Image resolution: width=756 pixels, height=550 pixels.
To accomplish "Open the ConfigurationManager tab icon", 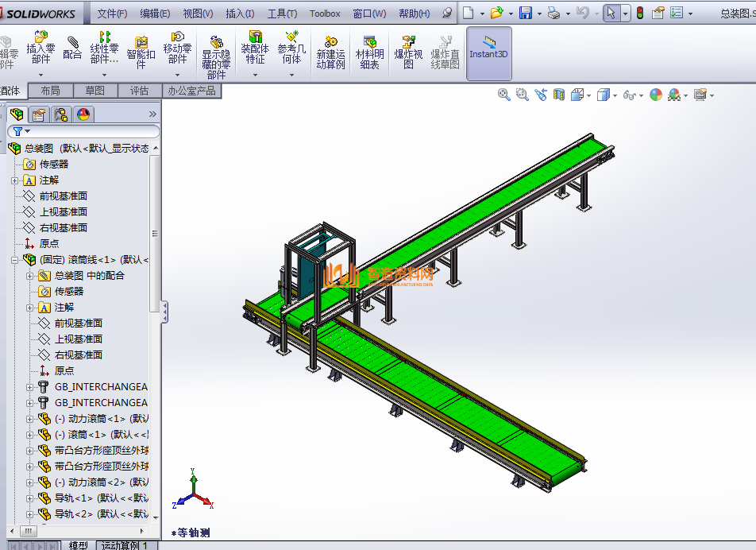I will pyautogui.click(x=61, y=114).
